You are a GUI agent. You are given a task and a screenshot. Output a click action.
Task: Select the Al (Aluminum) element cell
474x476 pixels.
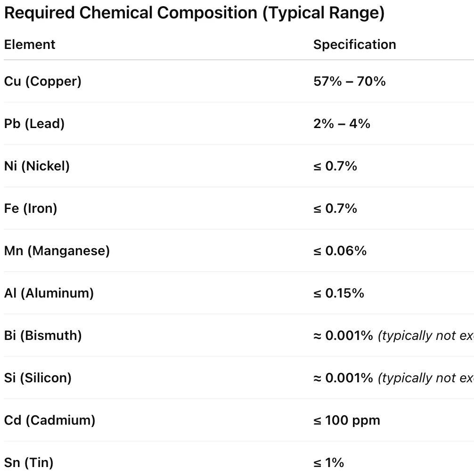click(x=49, y=293)
